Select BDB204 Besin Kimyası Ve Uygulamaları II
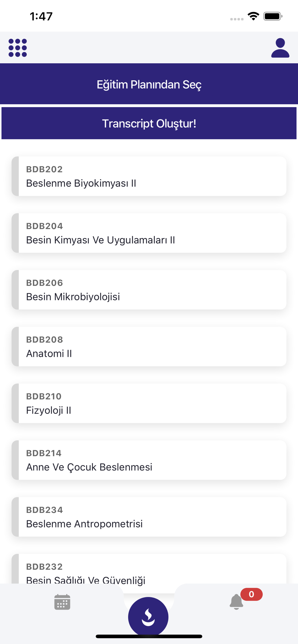The height and width of the screenshot is (644, 298). pyautogui.click(x=149, y=233)
